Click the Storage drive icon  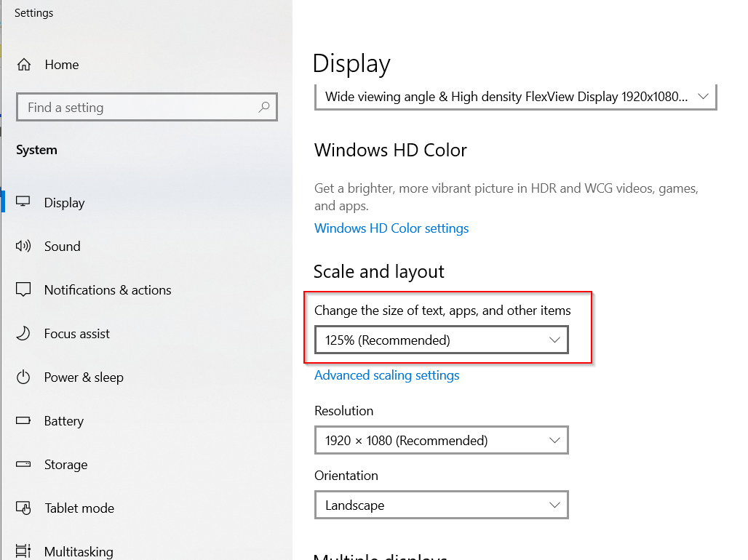23,464
